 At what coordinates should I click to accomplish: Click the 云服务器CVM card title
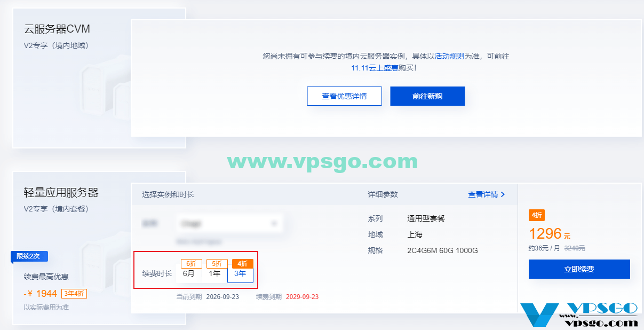(x=57, y=29)
